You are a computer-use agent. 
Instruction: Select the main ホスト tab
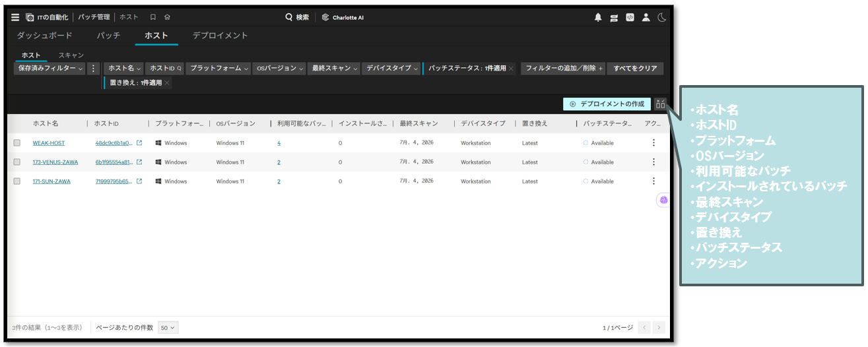pos(156,36)
